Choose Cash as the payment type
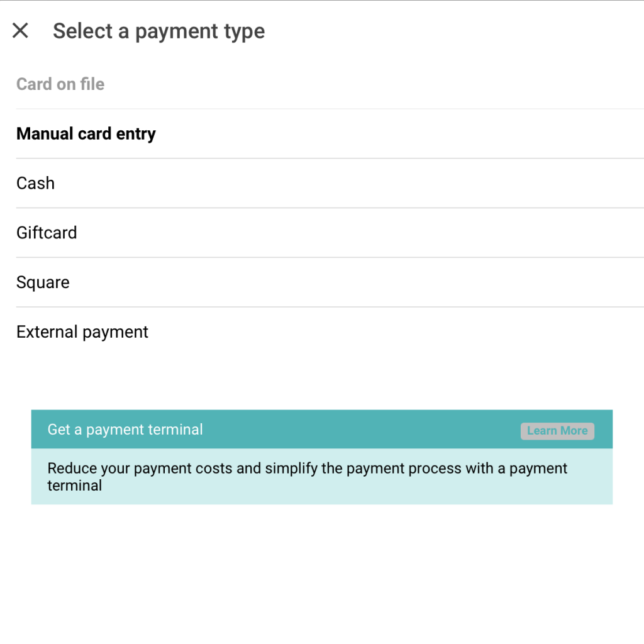The height and width of the screenshot is (644, 644). click(x=35, y=183)
